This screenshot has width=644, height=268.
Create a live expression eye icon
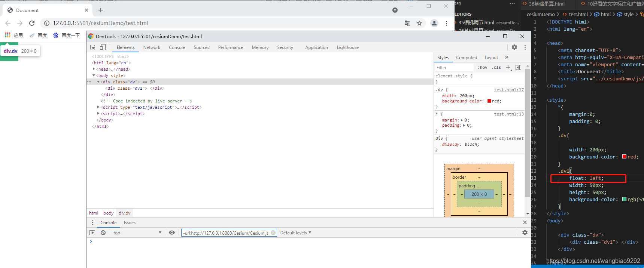click(x=172, y=233)
